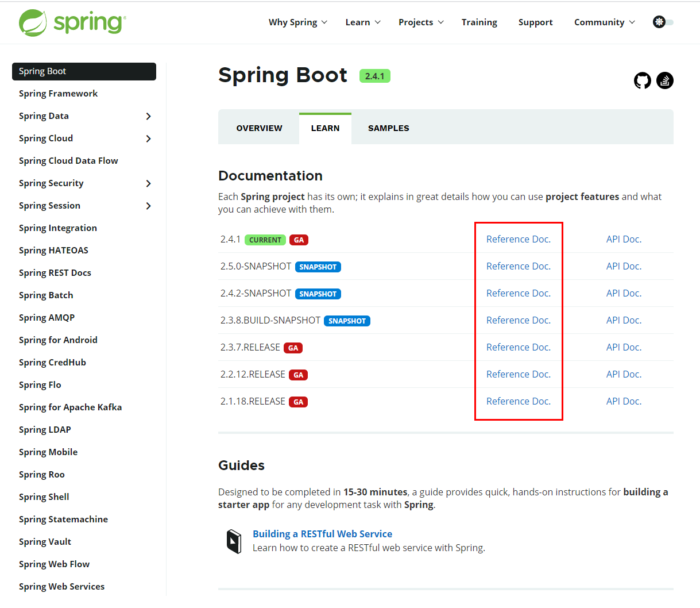The height and width of the screenshot is (608, 700).
Task: Expand the Spring Cloud submenu chevron
Action: tap(148, 138)
